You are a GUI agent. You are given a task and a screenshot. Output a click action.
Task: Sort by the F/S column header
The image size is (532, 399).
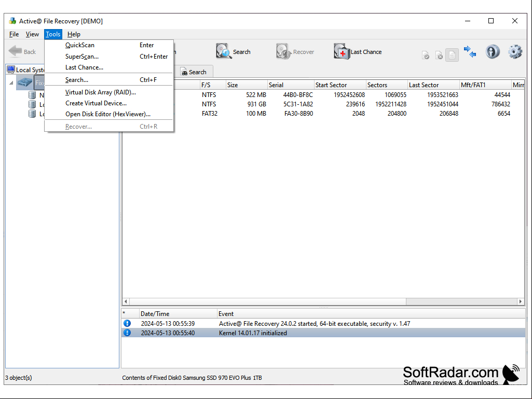213,85
